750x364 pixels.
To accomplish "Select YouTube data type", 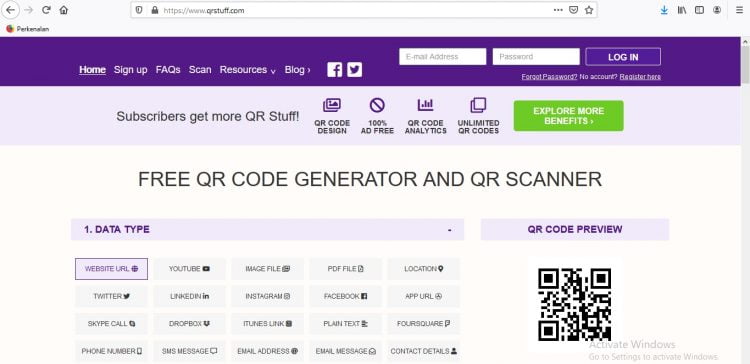I will click(x=189, y=269).
